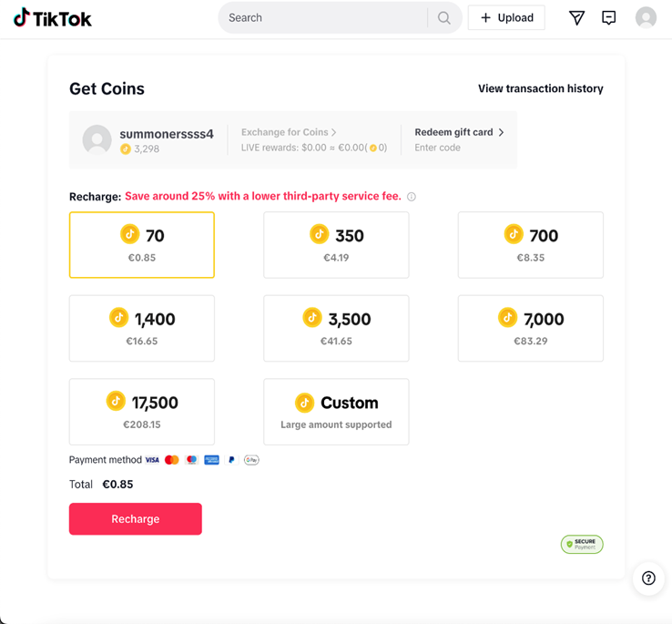The width and height of the screenshot is (672, 624).
Task: Choose the Custom coin amount
Action: click(x=336, y=412)
